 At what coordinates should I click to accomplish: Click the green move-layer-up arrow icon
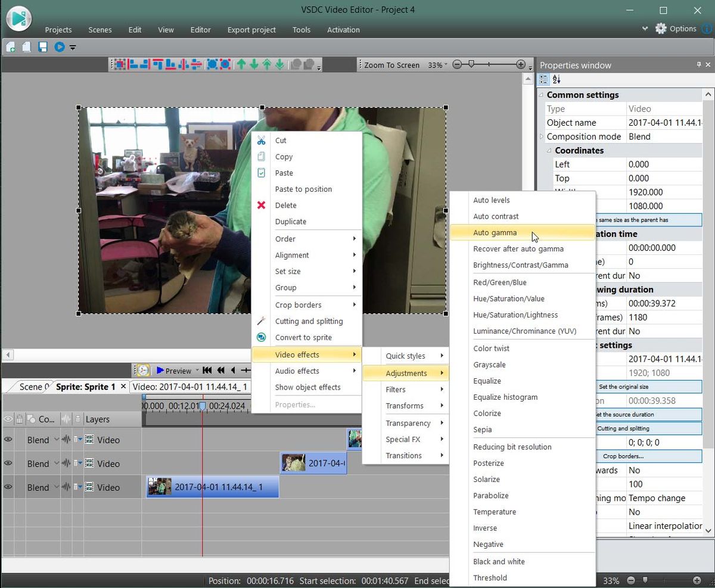point(241,64)
